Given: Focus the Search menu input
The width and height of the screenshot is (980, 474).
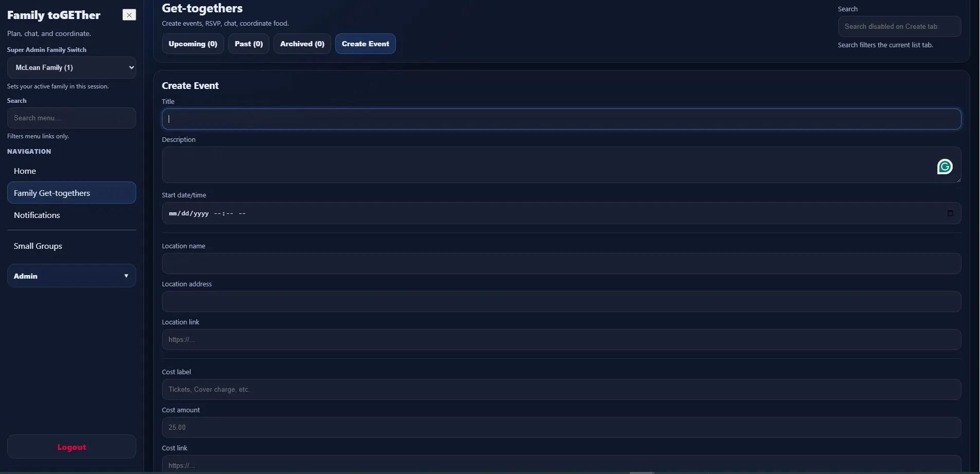Looking at the screenshot, I should click(x=71, y=118).
